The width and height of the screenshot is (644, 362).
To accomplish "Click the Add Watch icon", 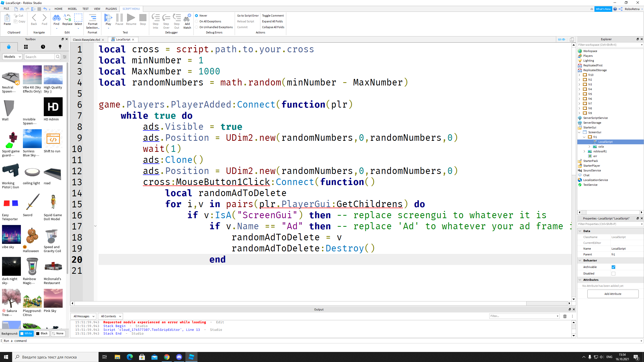I will click(187, 18).
